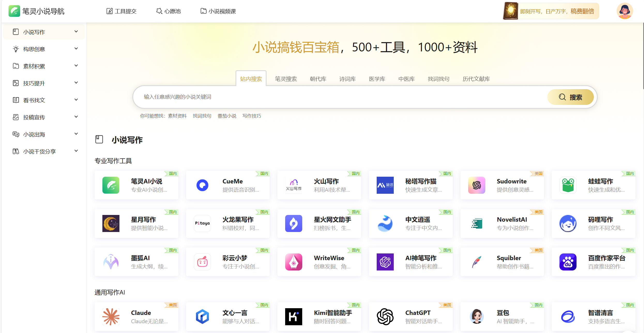
Task: Open the 星月写作 moon icon
Action: [111, 223]
